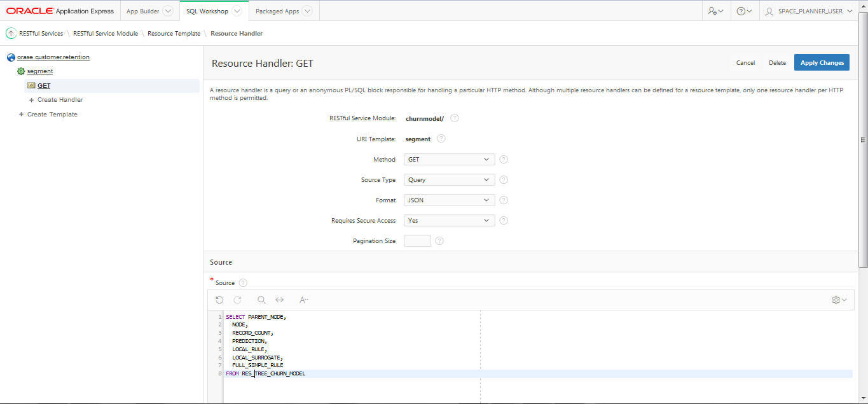
Task: Click the Replace arrows icon in editor
Action: coord(279,300)
